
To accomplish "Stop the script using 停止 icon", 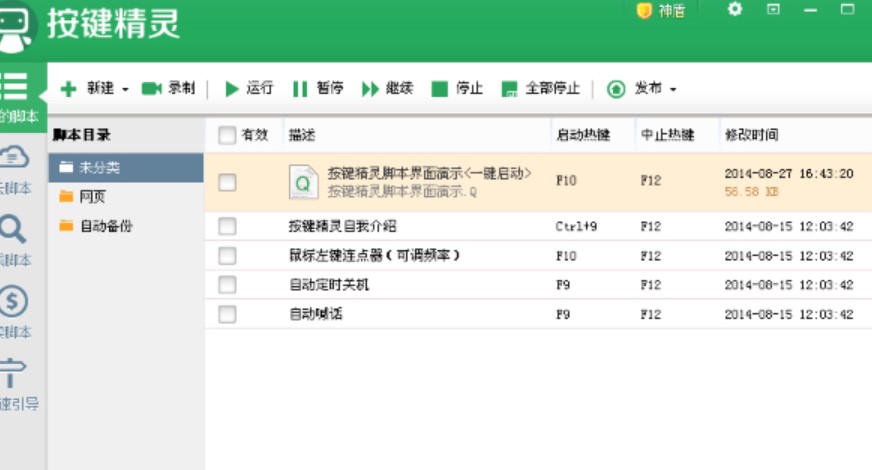I will coord(439,89).
